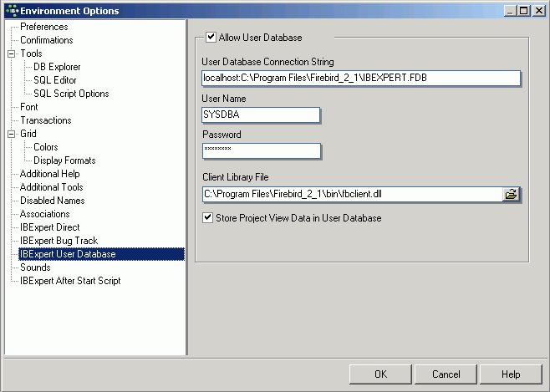The height and width of the screenshot is (392, 550).
Task: Toggle Store Project View Data in User Database
Action: click(x=207, y=218)
